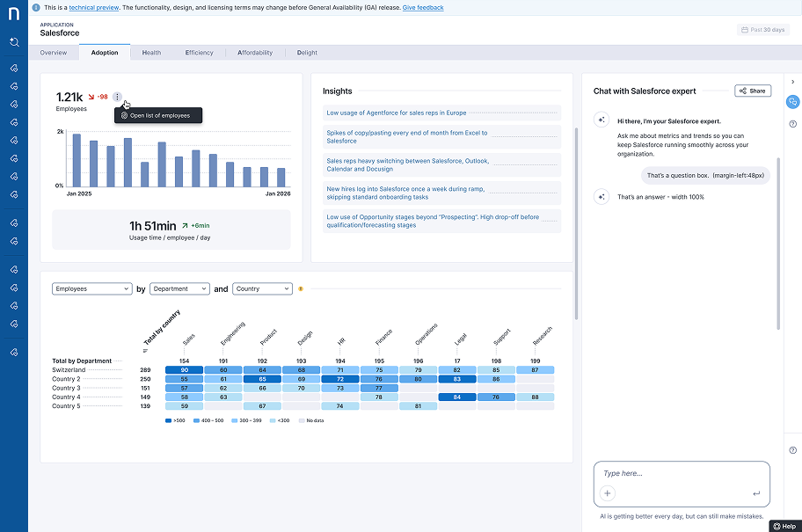This screenshot has height=532, width=802.
Task: Open insight about new hires logging weekly
Action: point(442,193)
